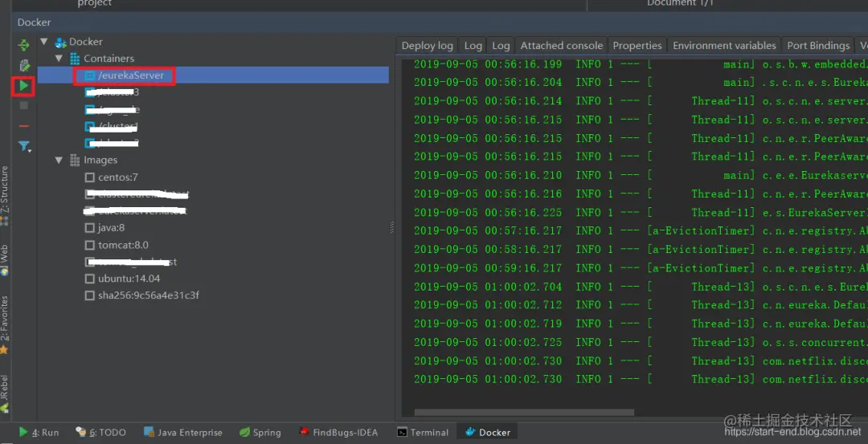This screenshot has width=868, height=444.
Task: Switch to the Attached console tab
Action: coord(561,45)
